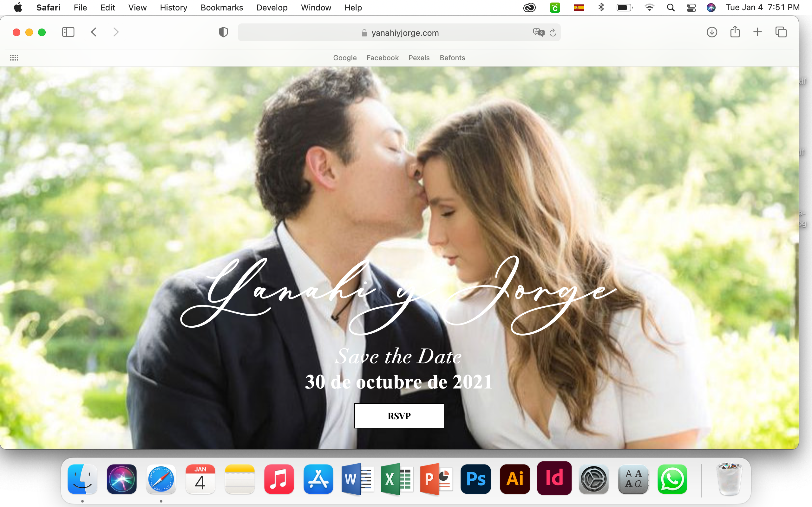Viewport: 812px width, 507px height.
Task: Show the tab overview
Action: tap(781, 32)
